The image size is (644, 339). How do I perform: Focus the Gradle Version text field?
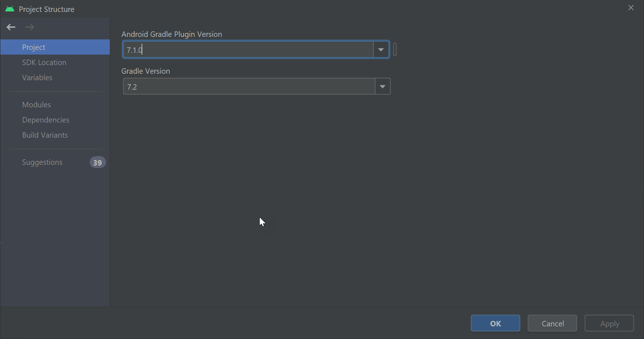pyautogui.click(x=249, y=86)
